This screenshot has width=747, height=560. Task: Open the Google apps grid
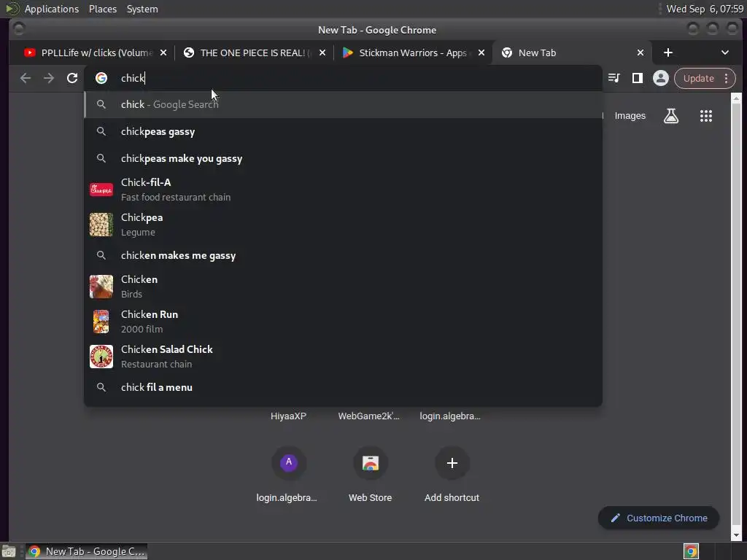pos(705,116)
